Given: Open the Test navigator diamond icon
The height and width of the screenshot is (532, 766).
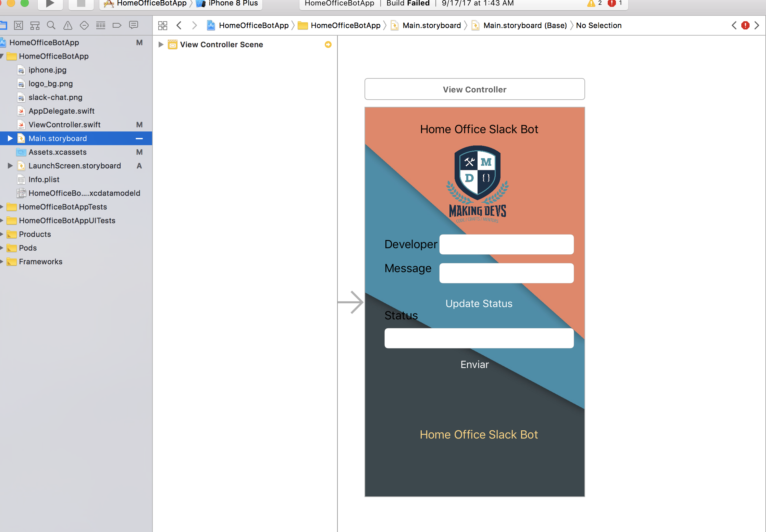Looking at the screenshot, I should [84, 25].
